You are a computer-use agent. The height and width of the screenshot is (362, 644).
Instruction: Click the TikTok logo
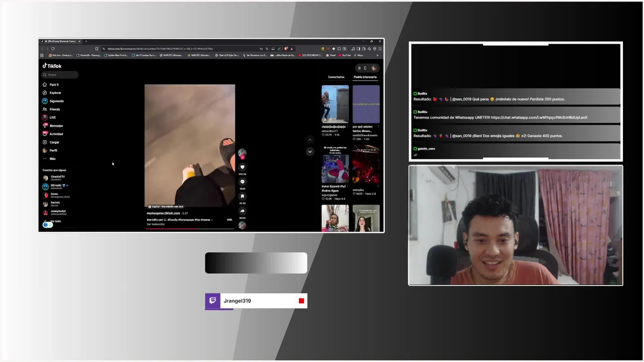coord(52,66)
